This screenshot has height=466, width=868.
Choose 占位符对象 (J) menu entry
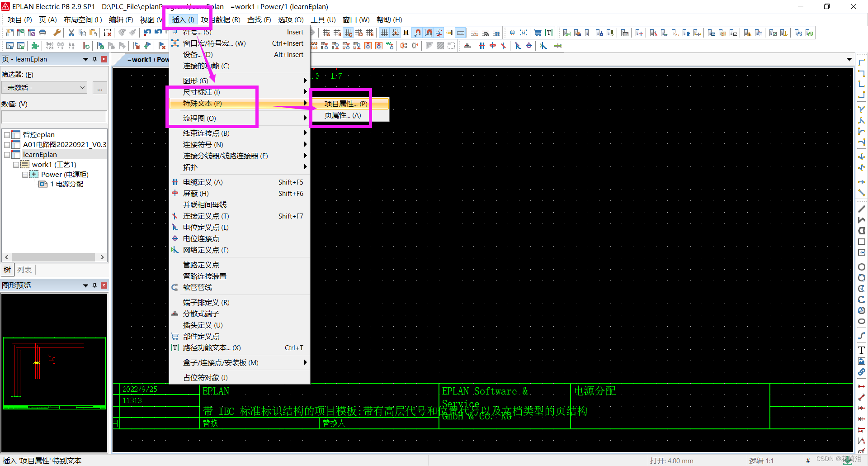239,377
